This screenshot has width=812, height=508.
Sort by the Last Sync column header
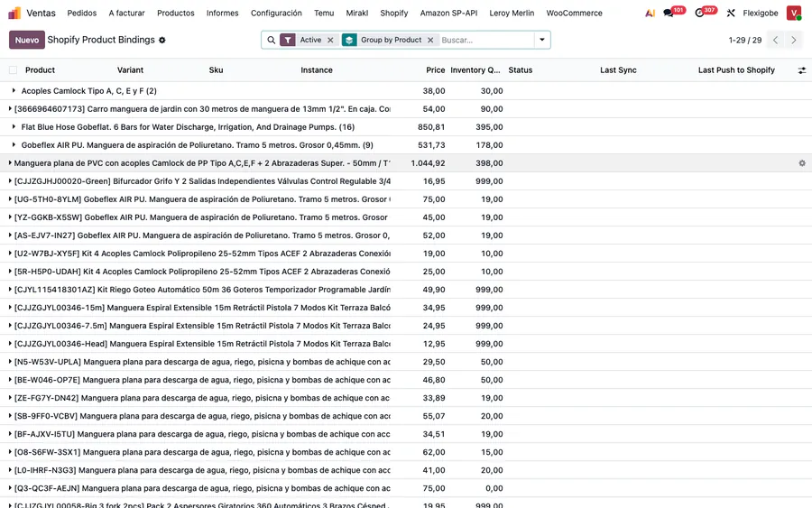coord(618,69)
